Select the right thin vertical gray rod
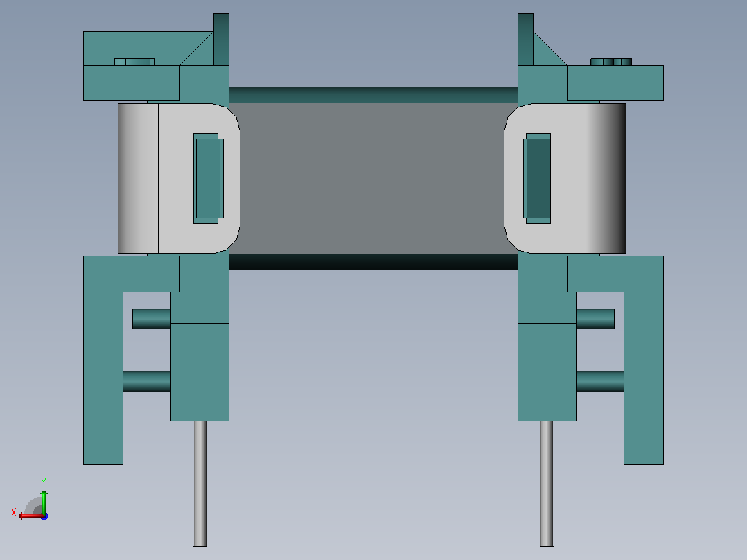The width and height of the screenshot is (747, 560). click(x=547, y=483)
